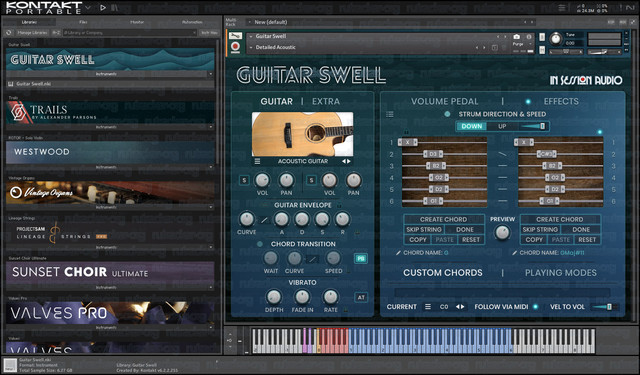Switch to the Automation browser tab
640x375 pixels.
tap(192, 22)
